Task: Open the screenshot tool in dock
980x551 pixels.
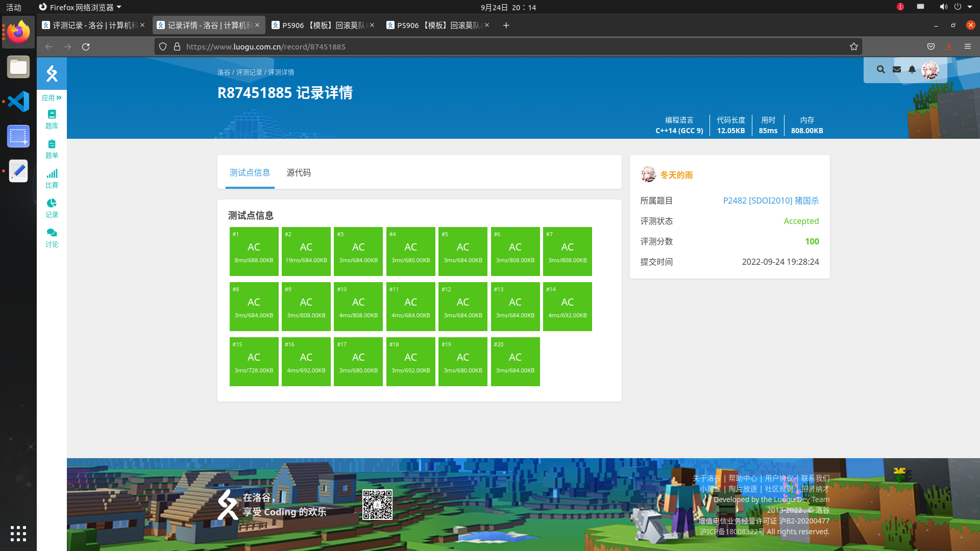Action: pos(18,136)
